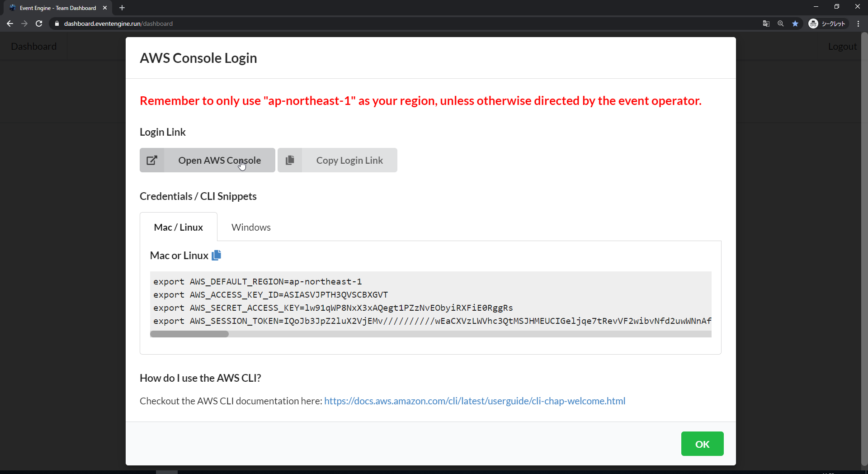Click the external-link icon on Open AWS Console
Image resolution: width=868 pixels, height=474 pixels.
[152, 160]
